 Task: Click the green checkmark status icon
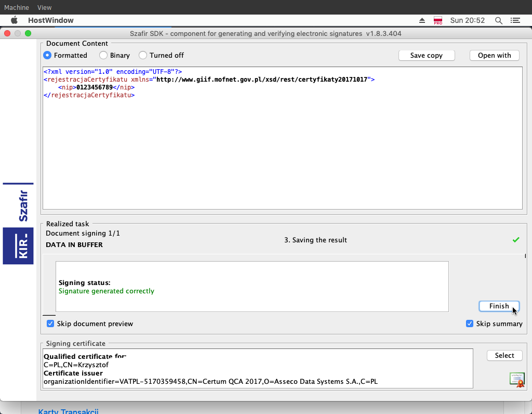(x=516, y=240)
